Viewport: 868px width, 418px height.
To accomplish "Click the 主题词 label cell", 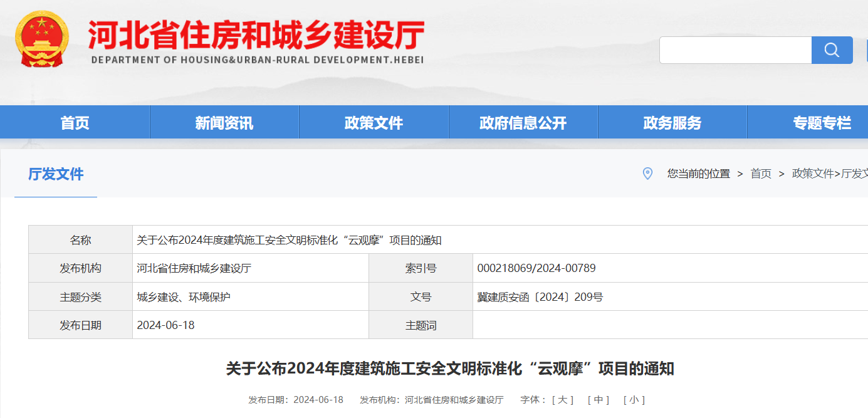I will click(x=421, y=325).
